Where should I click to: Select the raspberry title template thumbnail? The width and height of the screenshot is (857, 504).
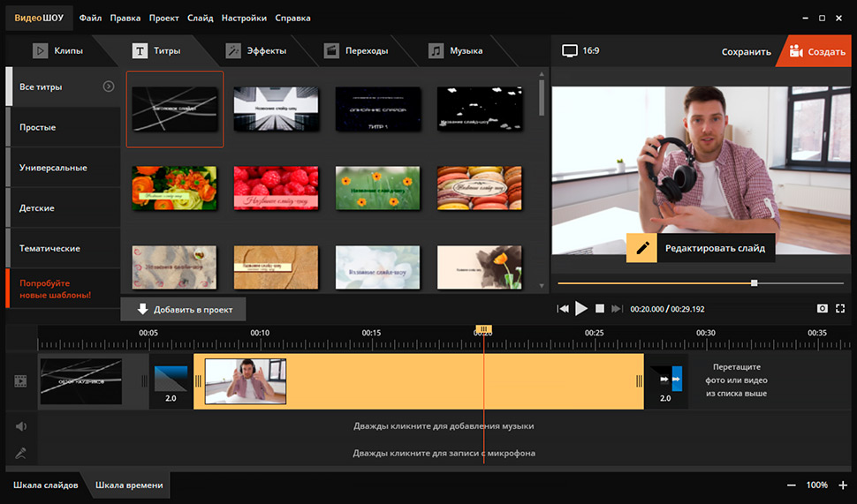pos(276,188)
